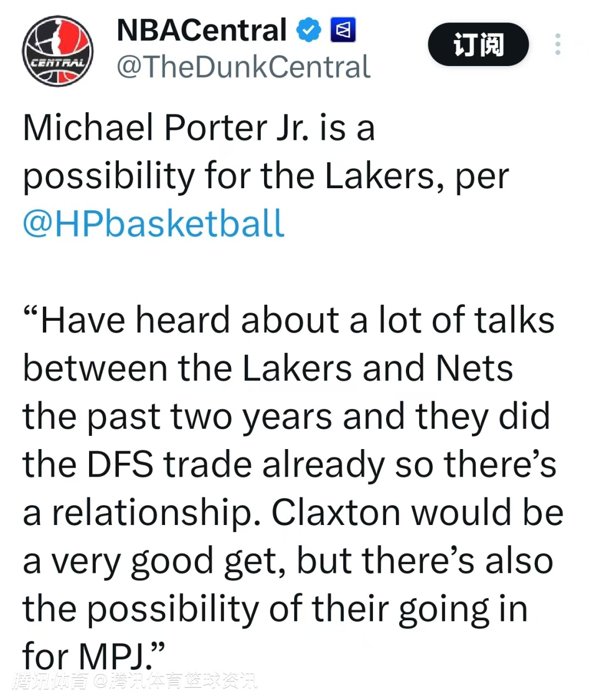This screenshot has height=700, width=594.
Task: Click the line starting "Have heard about"
Action: (x=289, y=320)
